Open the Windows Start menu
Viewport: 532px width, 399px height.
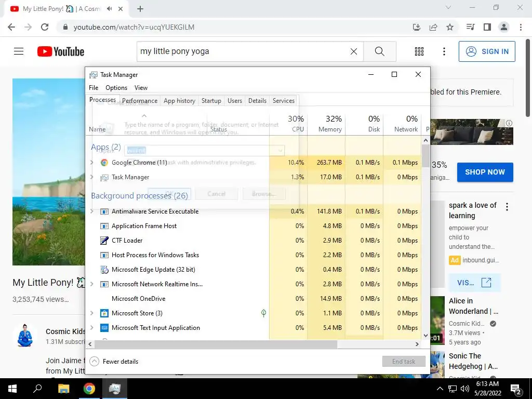click(12, 389)
